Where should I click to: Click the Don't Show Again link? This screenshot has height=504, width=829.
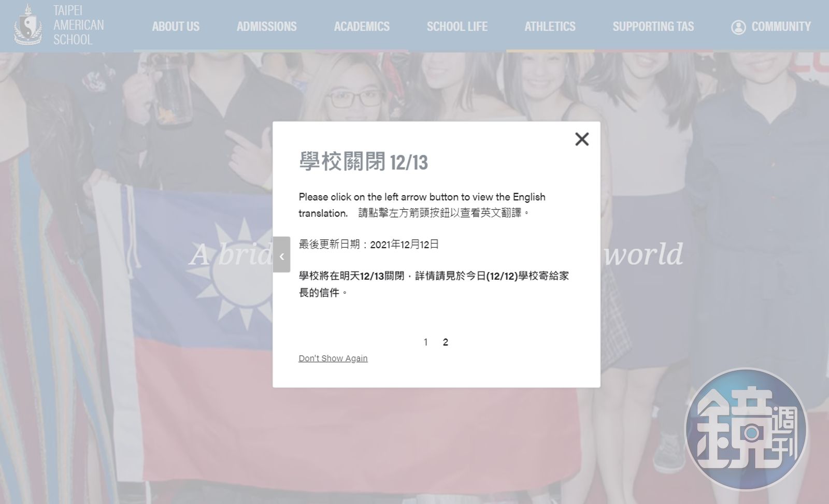pos(333,358)
